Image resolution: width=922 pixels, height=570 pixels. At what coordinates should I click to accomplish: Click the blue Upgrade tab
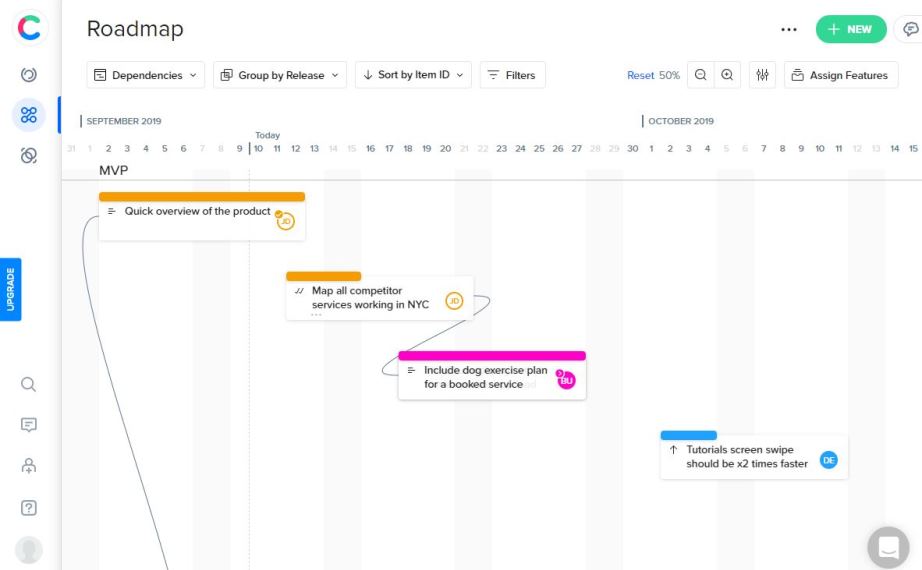tap(11, 290)
